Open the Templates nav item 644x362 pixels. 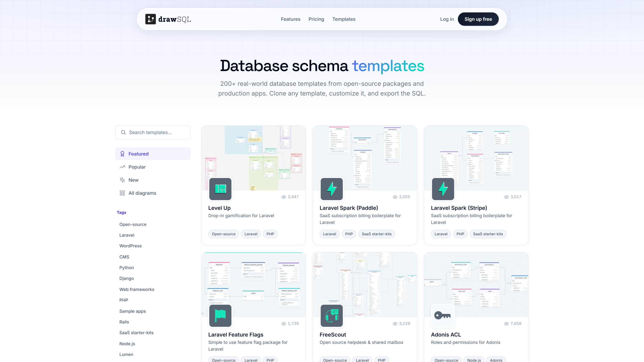pyautogui.click(x=344, y=19)
